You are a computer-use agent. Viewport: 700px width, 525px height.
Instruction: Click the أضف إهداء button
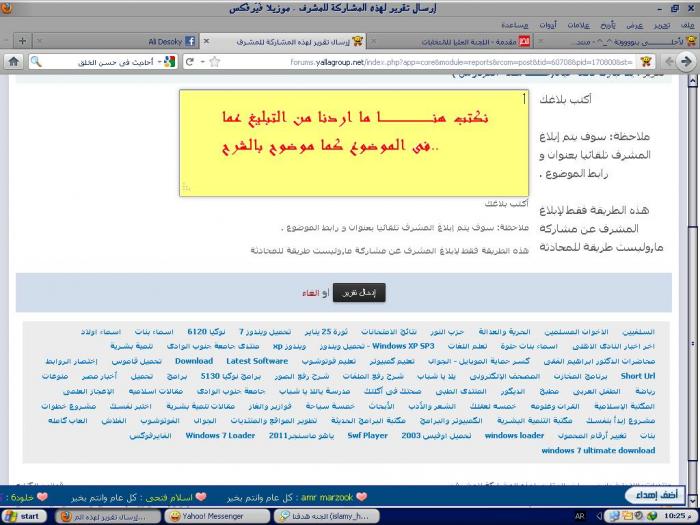[653, 495]
